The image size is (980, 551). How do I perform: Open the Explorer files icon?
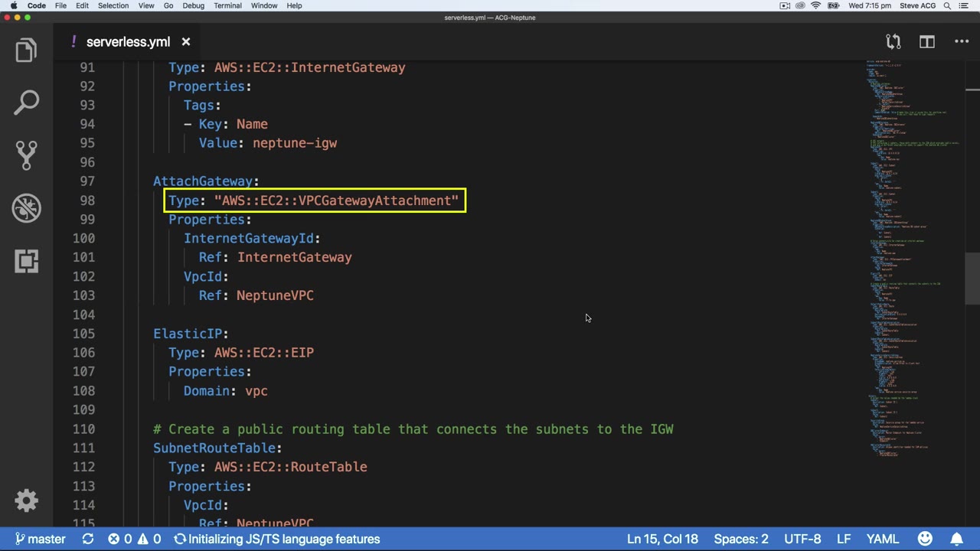[x=26, y=51]
